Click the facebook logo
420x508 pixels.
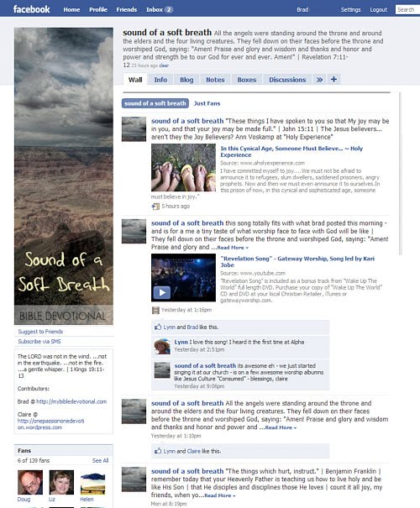[x=31, y=9]
